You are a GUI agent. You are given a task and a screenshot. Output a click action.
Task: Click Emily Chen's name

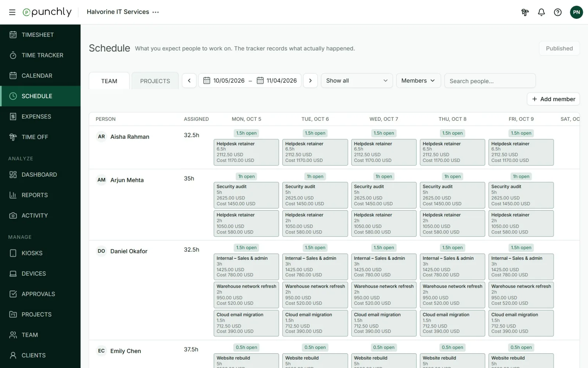(126, 351)
